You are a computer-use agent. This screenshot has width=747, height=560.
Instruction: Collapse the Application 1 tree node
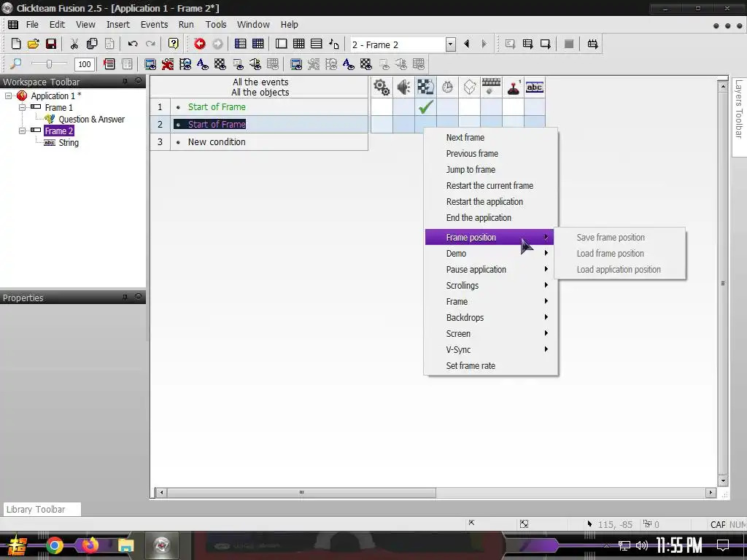pos(8,96)
